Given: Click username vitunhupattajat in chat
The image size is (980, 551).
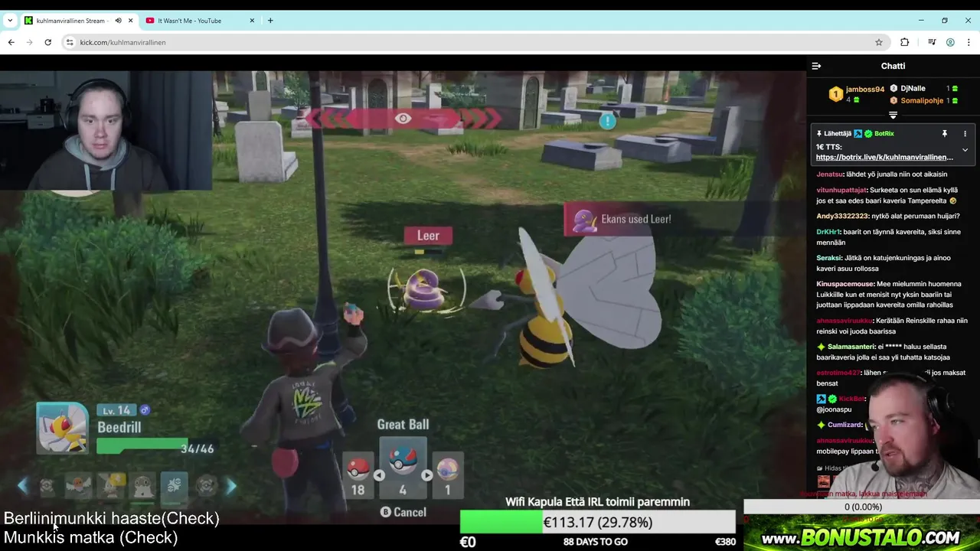Looking at the screenshot, I should [x=841, y=190].
